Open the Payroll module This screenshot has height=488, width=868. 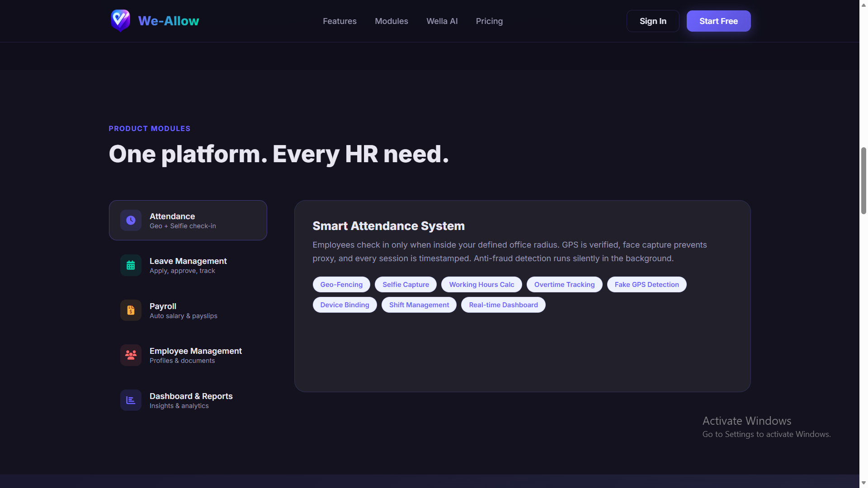tap(188, 310)
